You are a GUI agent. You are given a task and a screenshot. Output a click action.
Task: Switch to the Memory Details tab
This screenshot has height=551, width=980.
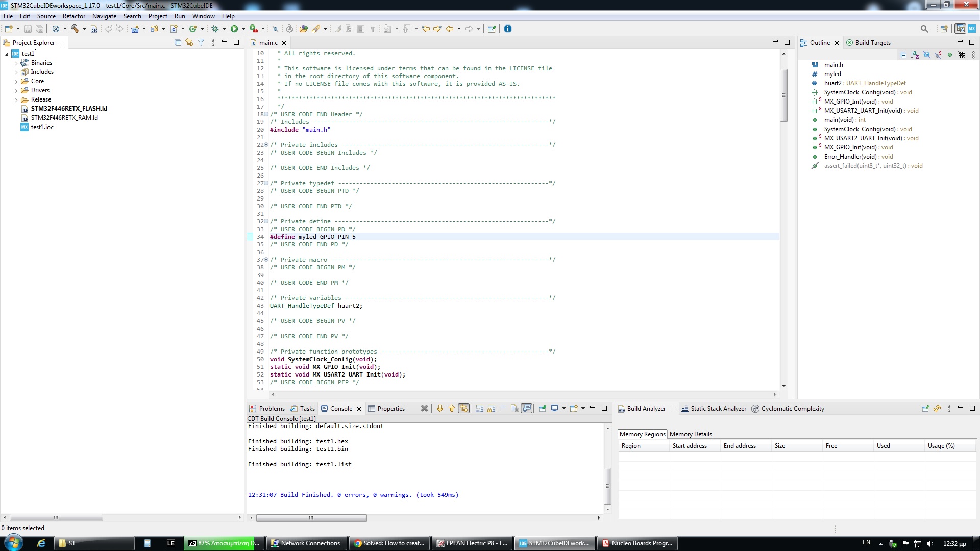(x=690, y=434)
